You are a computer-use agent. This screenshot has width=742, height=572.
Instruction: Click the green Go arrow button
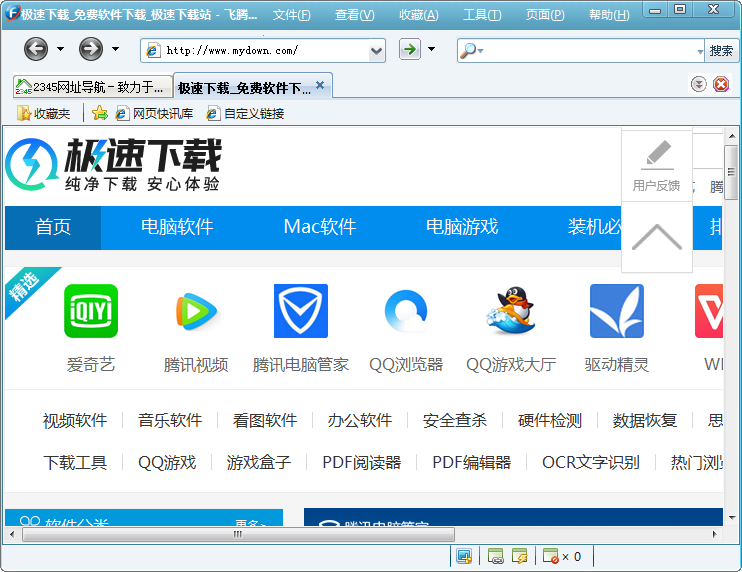pos(409,49)
